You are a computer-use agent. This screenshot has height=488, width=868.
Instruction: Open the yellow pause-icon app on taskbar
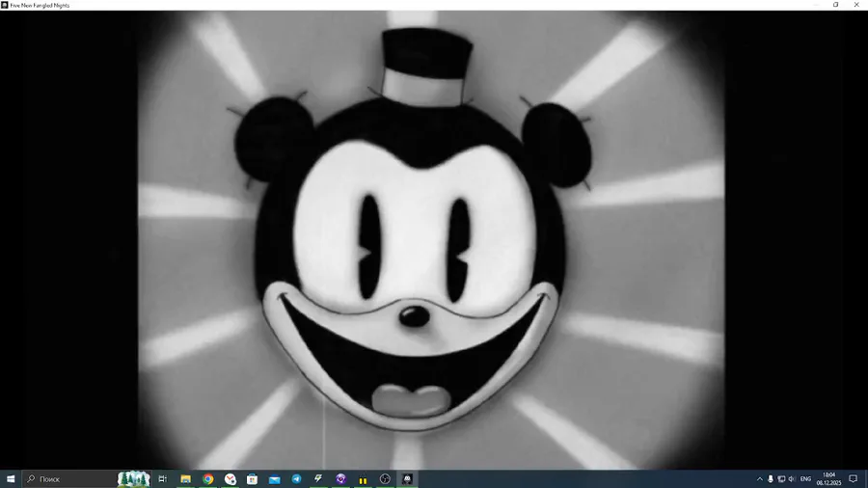(364, 479)
